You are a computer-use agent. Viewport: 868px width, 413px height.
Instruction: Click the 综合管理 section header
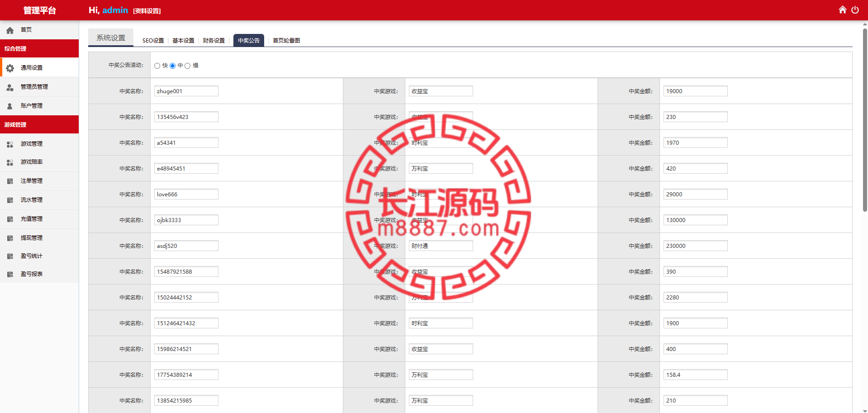coord(39,48)
